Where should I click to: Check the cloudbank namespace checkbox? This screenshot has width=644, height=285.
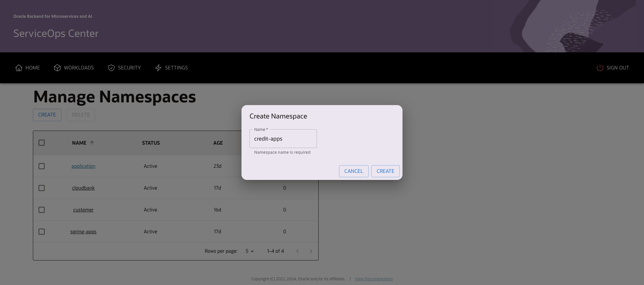coord(42,188)
